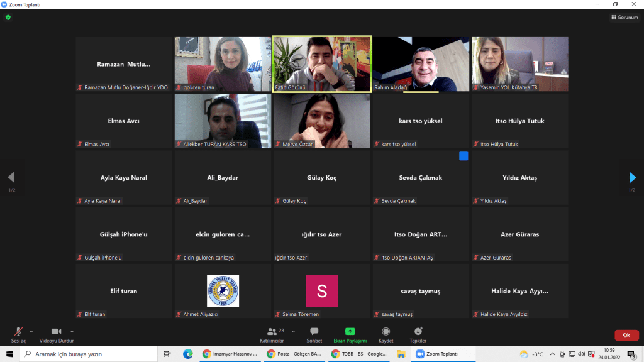
Task: Expand arrow next to Katılımcılar
Action: (293, 331)
